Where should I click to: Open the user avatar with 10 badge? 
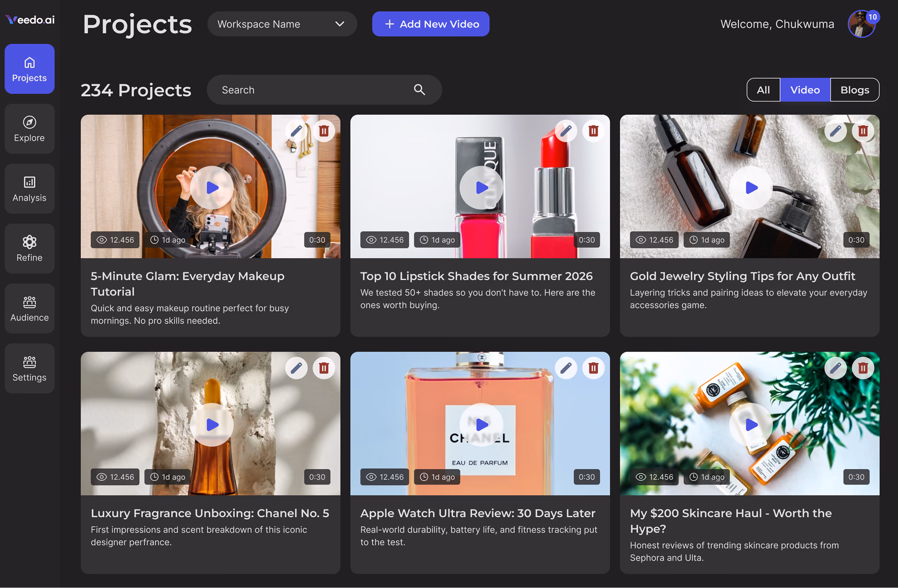[862, 24]
